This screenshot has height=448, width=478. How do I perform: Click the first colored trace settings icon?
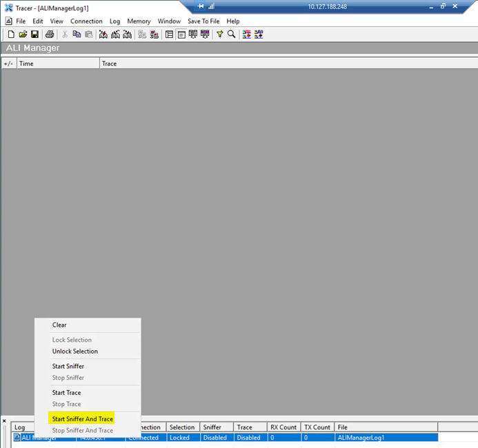tap(247, 34)
